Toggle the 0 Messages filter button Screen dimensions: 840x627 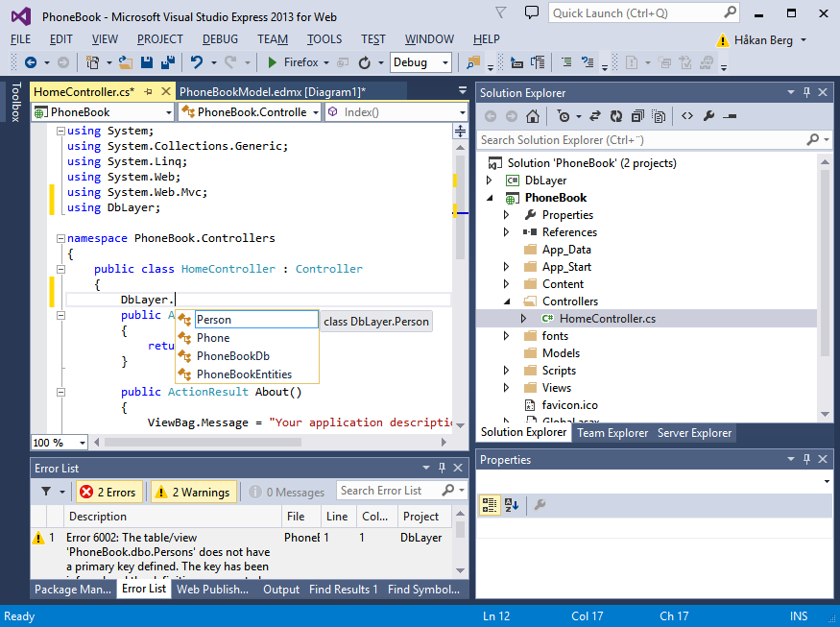pyautogui.click(x=287, y=492)
